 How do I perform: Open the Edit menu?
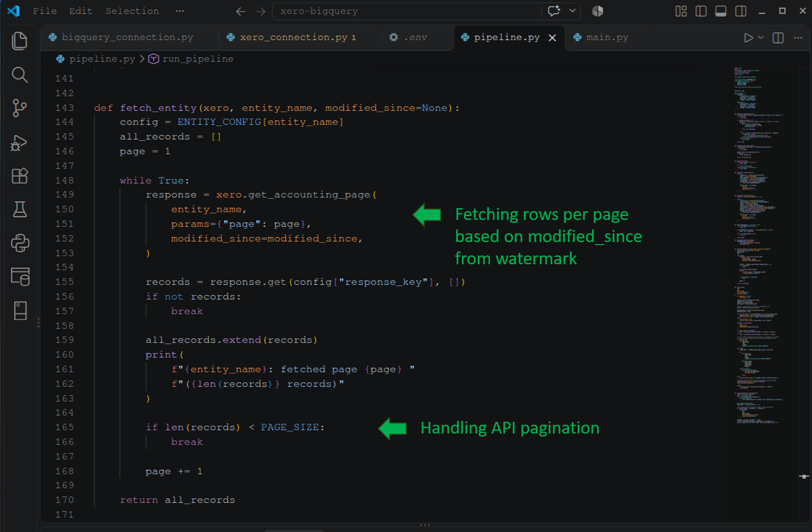tap(80, 11)
